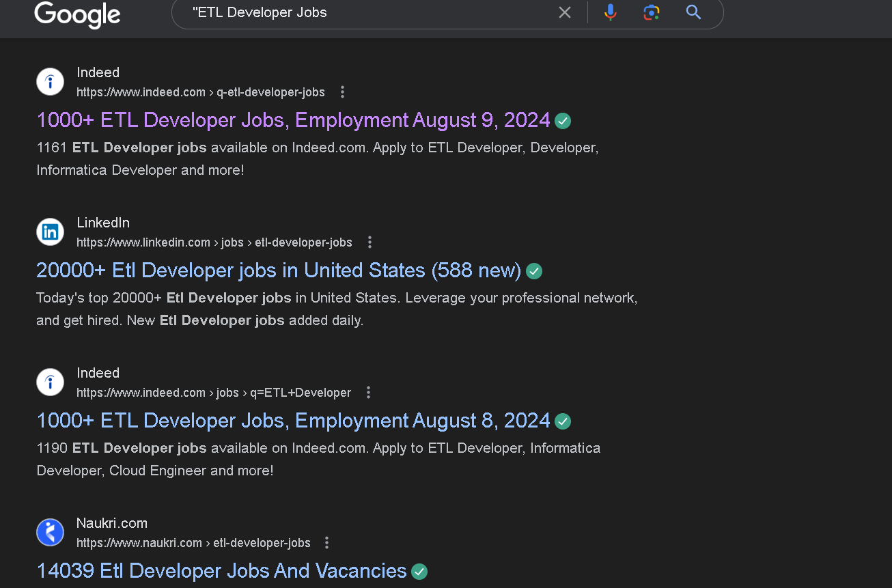Viewport: 892px width, 588px height.
Task: Click the Google logo
Action: point(76,15)
